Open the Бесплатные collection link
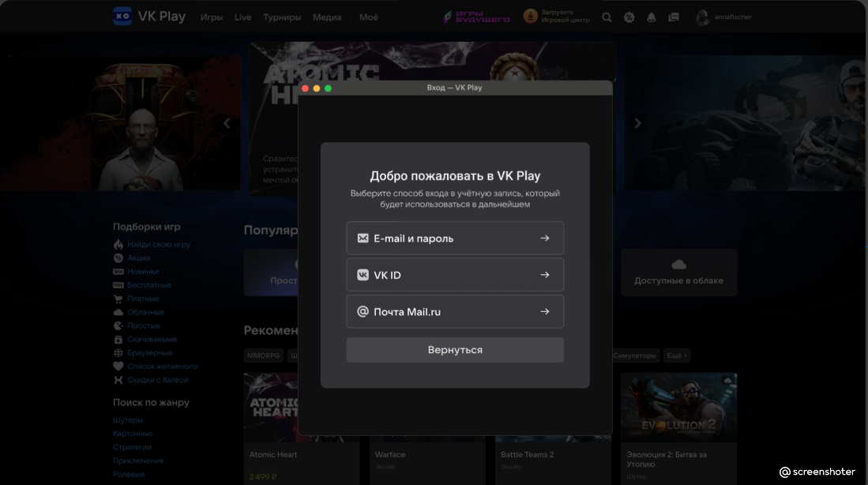Image resolution: width=868 pixels, height=485 pixels. (149, 285)
